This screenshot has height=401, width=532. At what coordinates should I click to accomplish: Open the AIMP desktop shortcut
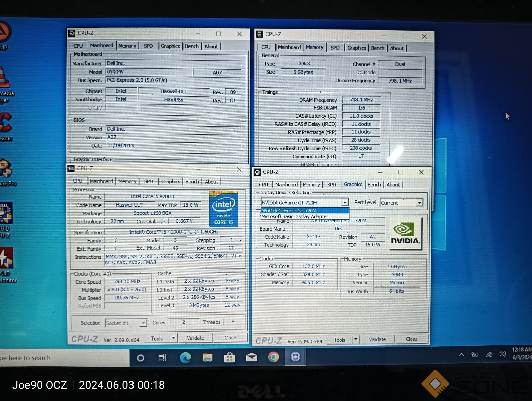pyautogui.click(x=5, y=36)
